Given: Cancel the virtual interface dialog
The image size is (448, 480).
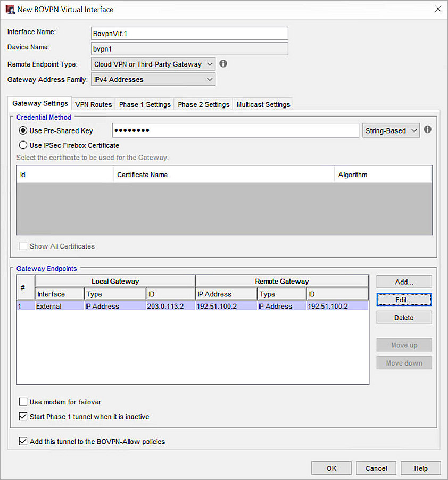Looking at the screenshot, I should click(376, 468).
